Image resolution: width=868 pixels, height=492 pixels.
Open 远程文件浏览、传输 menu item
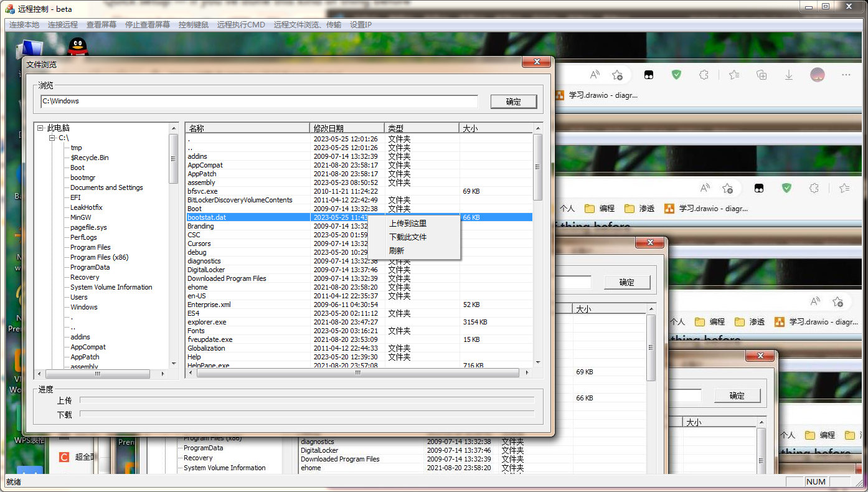pyautogui.click(x=308, y=25)
